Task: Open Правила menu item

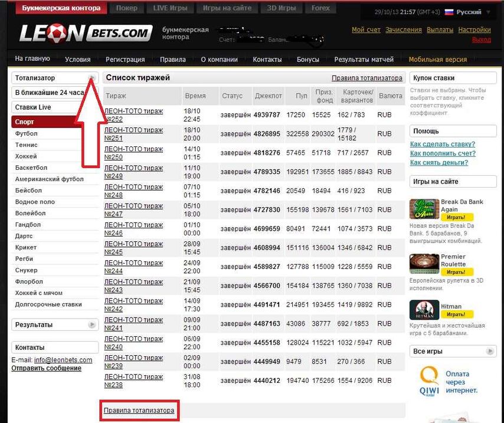Action: [x=172, y=60]
